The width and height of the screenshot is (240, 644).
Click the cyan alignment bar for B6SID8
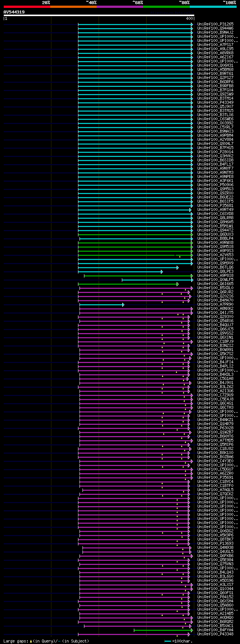pyautogui.click(x=135, y=160)
